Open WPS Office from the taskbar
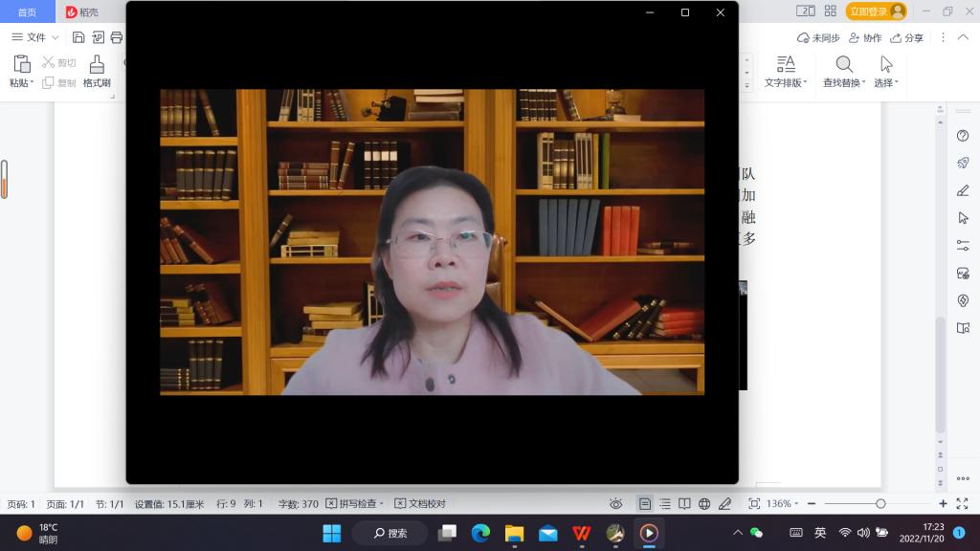This screenshot has width=980, height=551. point(582,533)
